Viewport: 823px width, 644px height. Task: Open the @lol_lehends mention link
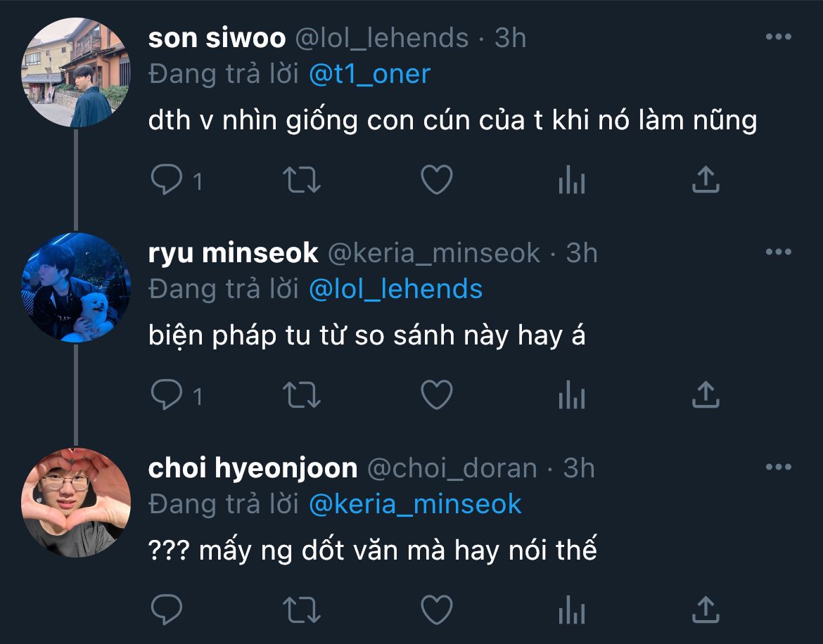click(x=395, y=289)
